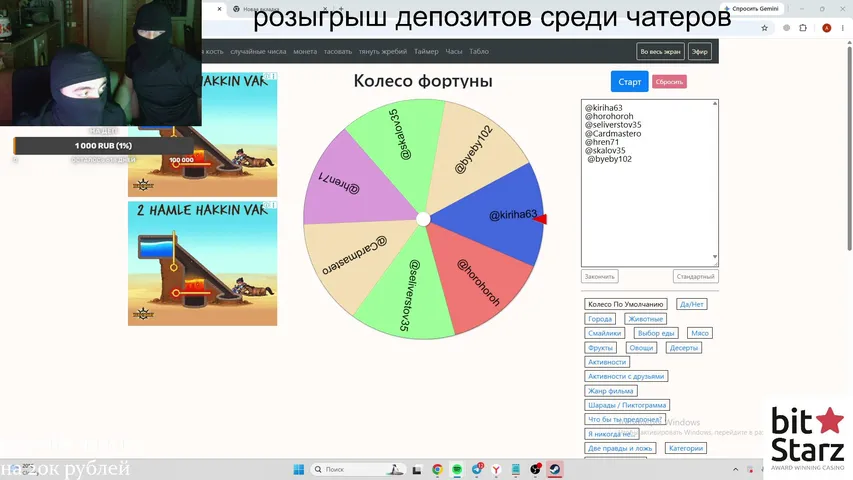853x480 pixels.
Task: Select the Десерты preset
Action: point(683,348)
